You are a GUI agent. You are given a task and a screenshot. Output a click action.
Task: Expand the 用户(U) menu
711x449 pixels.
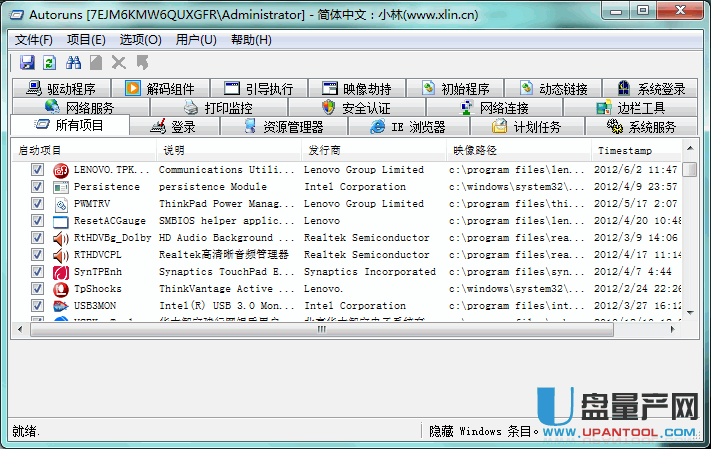coord(195,40)
